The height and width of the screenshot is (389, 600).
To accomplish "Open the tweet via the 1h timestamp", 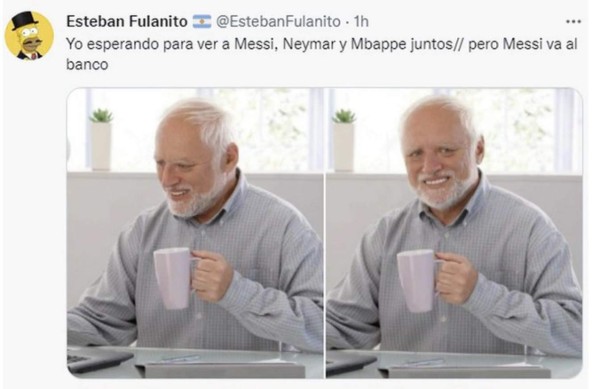I will 361,21.
